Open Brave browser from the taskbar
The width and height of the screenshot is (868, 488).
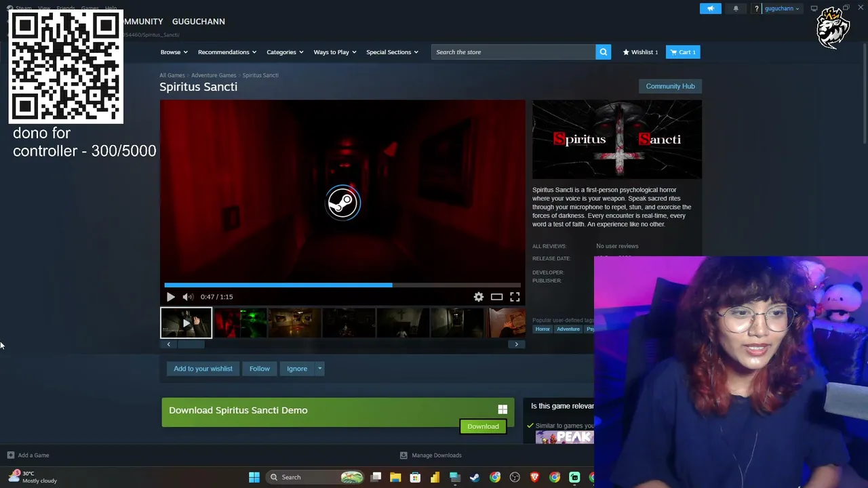tap(534, 477)
